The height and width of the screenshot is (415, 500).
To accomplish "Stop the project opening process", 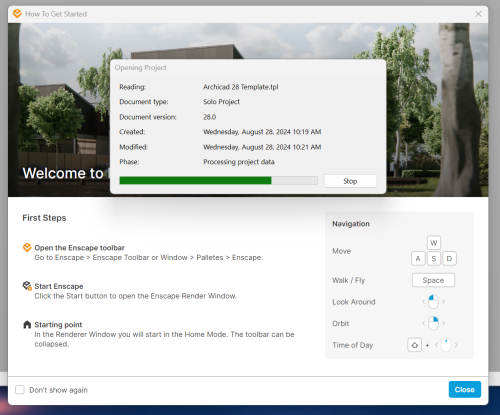I will [350, 181].
